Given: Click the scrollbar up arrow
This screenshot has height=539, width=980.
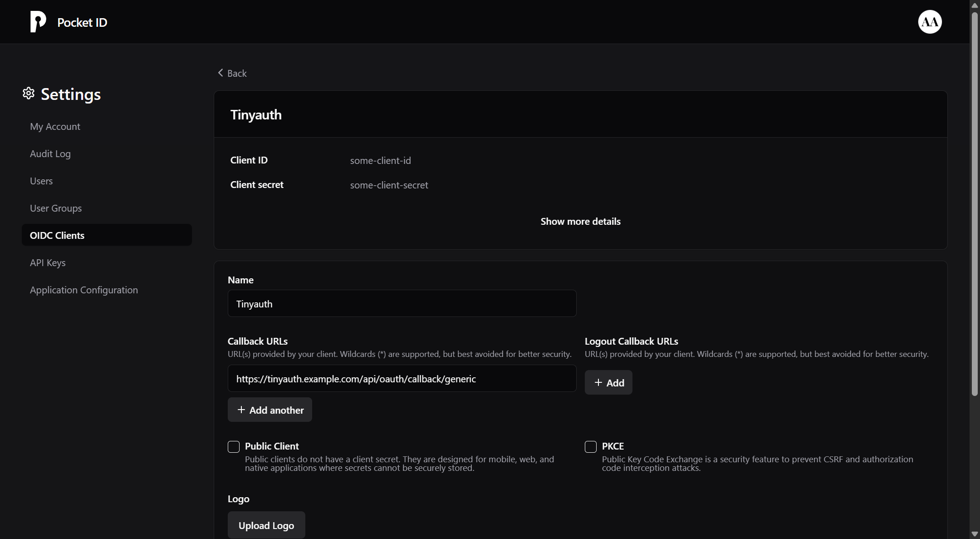Looking at the screenshot, I should (974, 5).
